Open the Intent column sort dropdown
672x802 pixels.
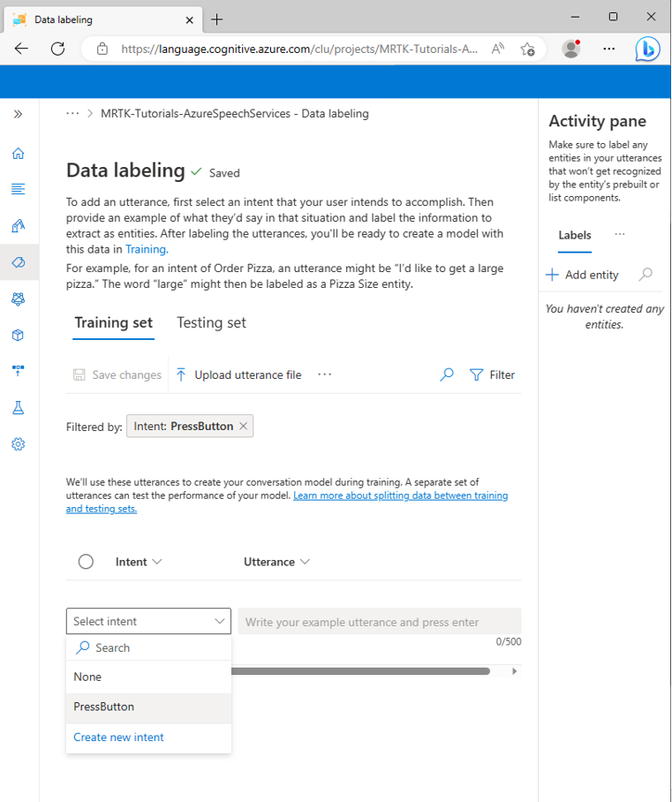[157, 561]
